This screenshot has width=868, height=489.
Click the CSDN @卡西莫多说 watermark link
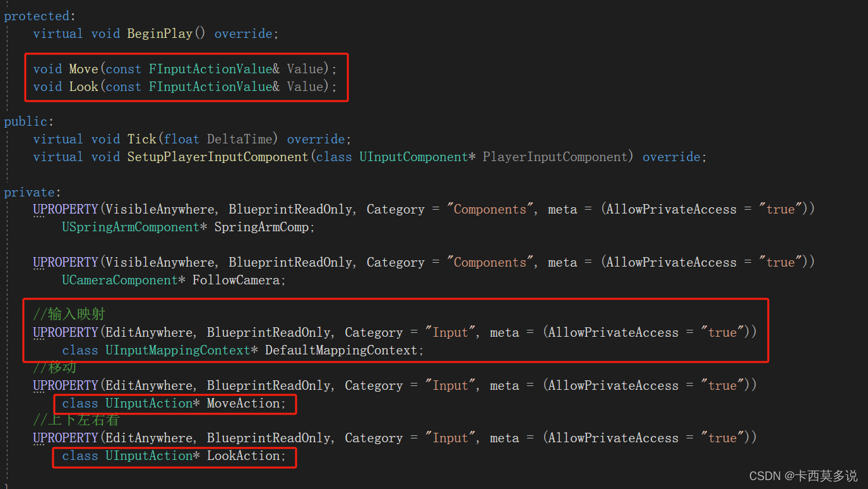802,475
